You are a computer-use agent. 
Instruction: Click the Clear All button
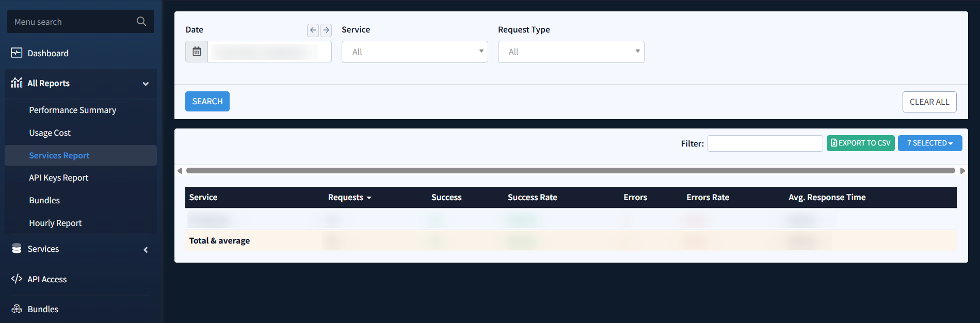pyautogui.click(x=929, y=102)
